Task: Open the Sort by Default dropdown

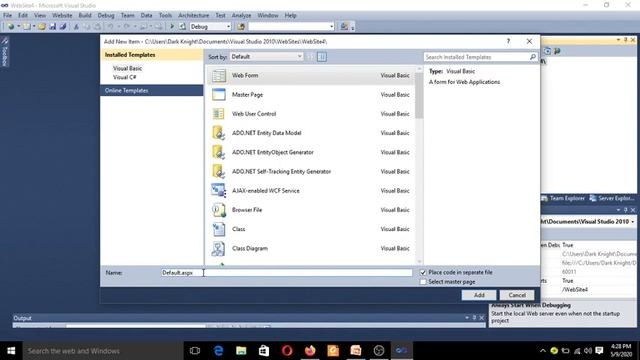Action: [x=267, y=57]
